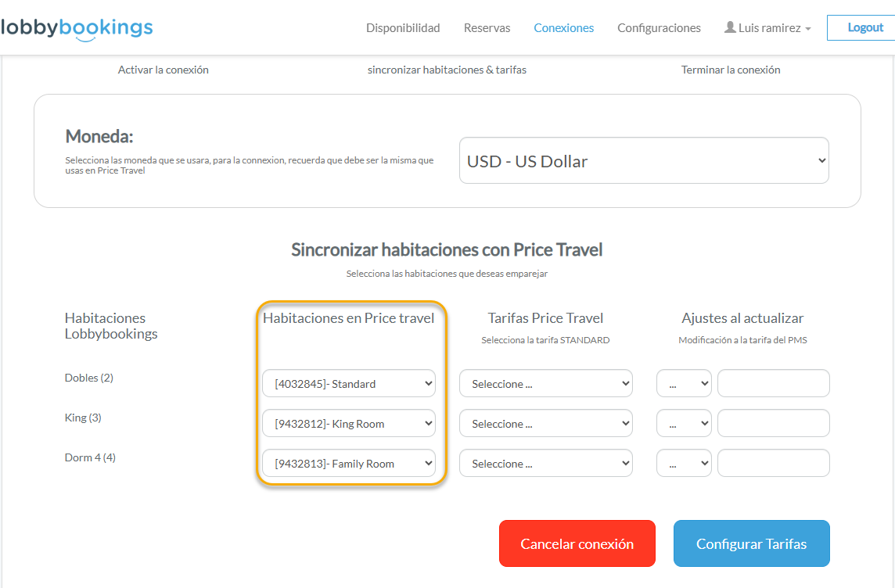The width and height of the screenshot is (895, 588).
Task: Click the user profile icon
Action: (x=730, y=27)
